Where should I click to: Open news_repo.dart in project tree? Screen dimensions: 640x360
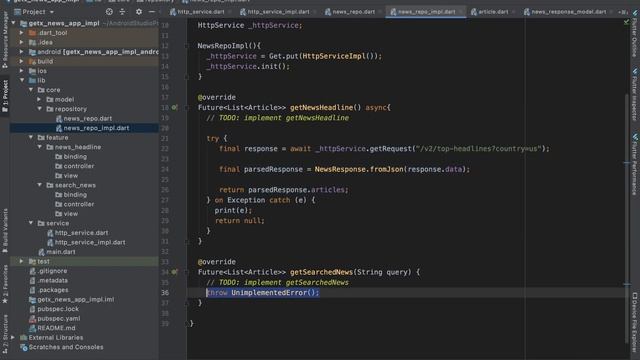click(83, 118)
